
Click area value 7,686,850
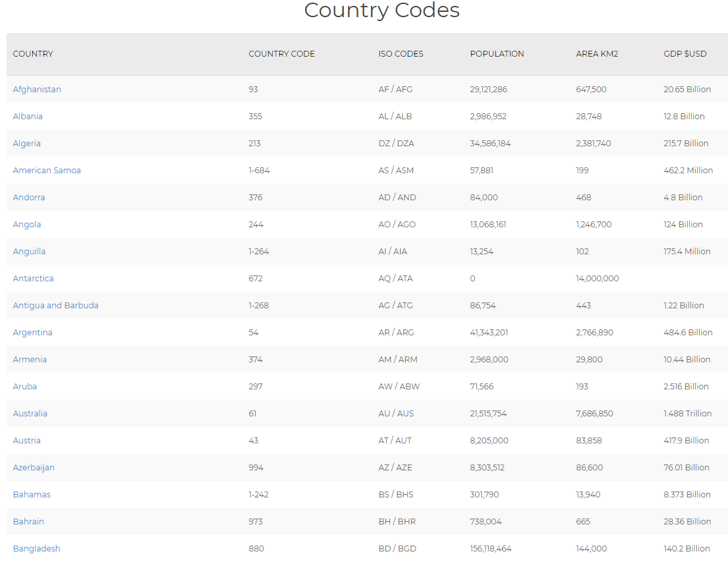[x=595, y=413]
